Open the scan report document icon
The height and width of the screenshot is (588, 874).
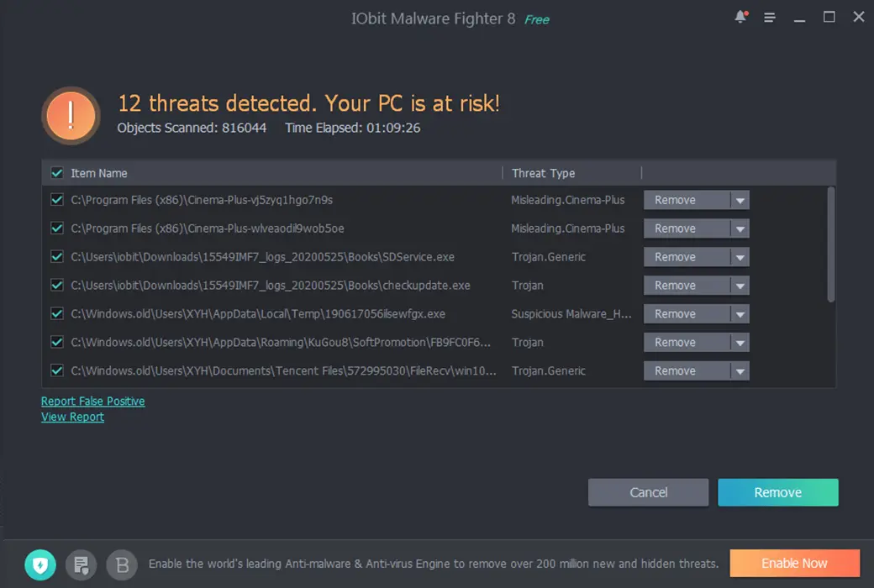[x=82, y=564]
